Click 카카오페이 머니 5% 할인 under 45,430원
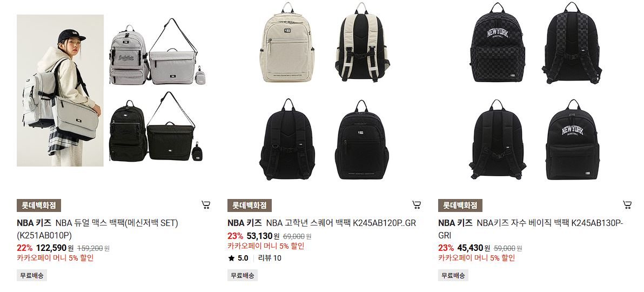The image size is (644, 292). 477,258
